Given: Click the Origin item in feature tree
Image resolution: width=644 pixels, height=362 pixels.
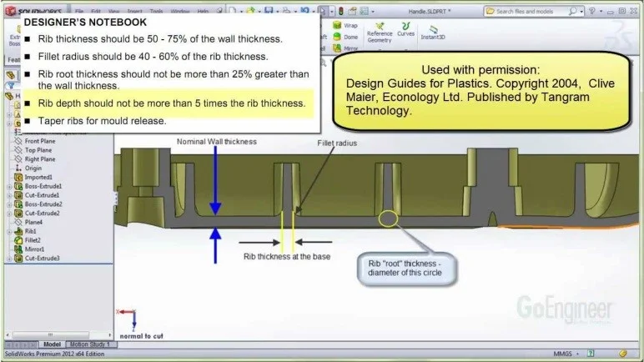Looking at the screenshot, I should (x=33, y=168).
